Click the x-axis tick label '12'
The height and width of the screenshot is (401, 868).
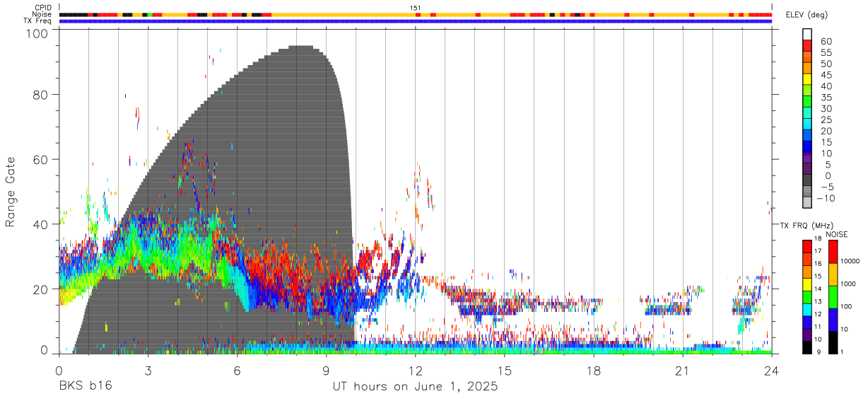coord(416,371)
